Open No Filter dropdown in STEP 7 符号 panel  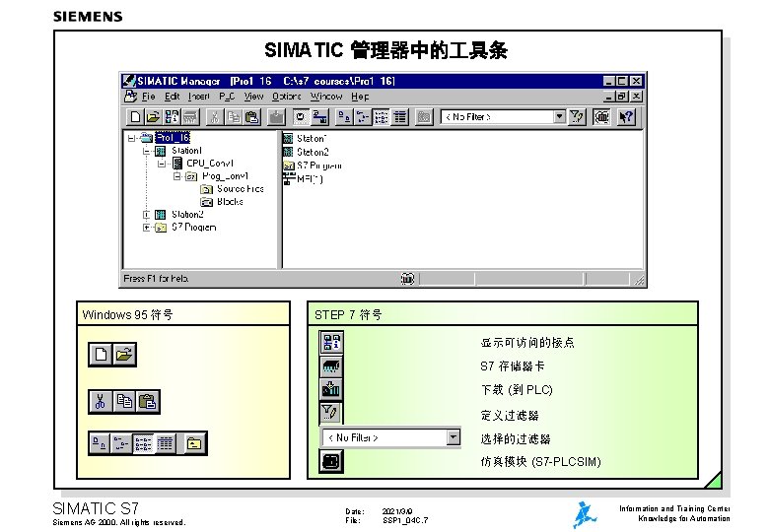pos(454,437)
